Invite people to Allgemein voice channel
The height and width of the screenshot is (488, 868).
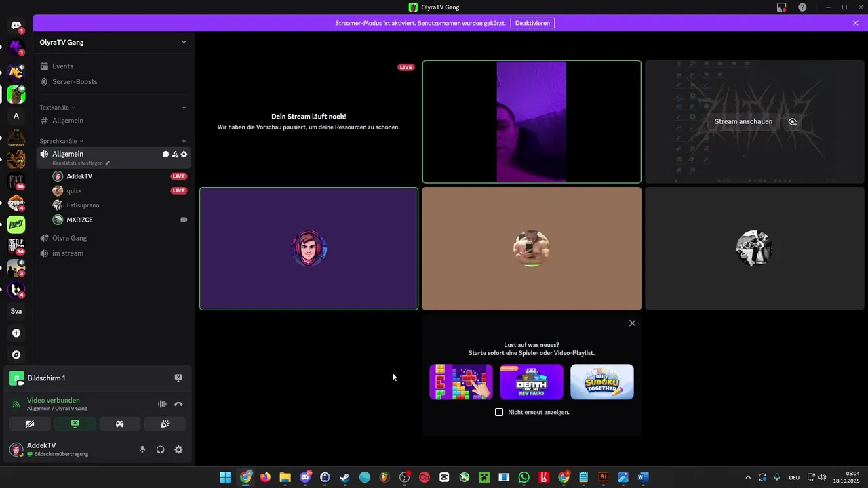tap(175, 154)
